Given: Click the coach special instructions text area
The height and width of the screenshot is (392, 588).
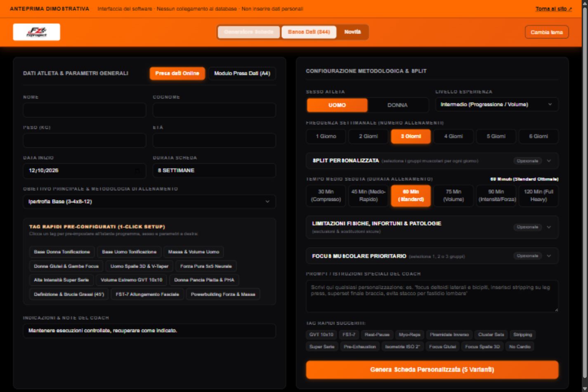Looking at the screenshot, I should point(432,296).
